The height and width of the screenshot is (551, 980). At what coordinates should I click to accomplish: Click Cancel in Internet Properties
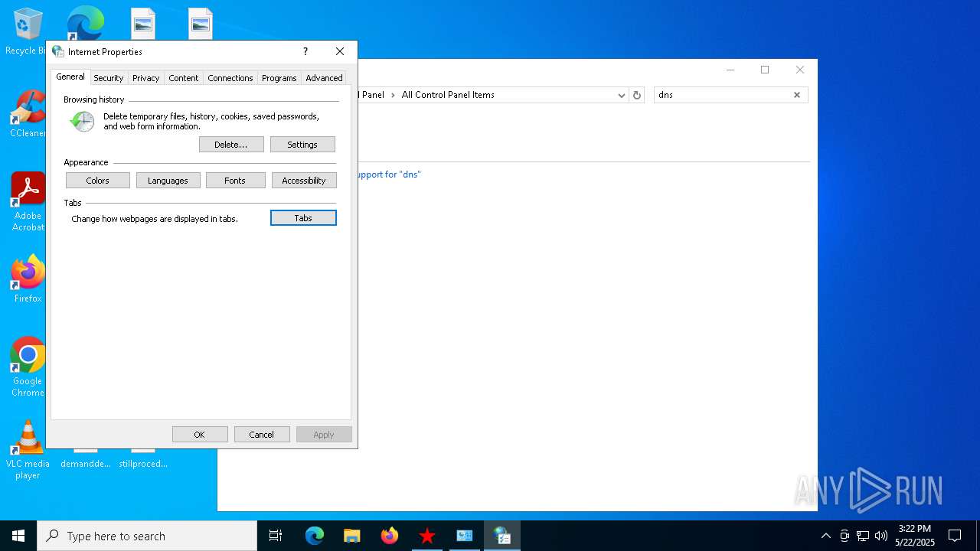[x=262, y=435]
